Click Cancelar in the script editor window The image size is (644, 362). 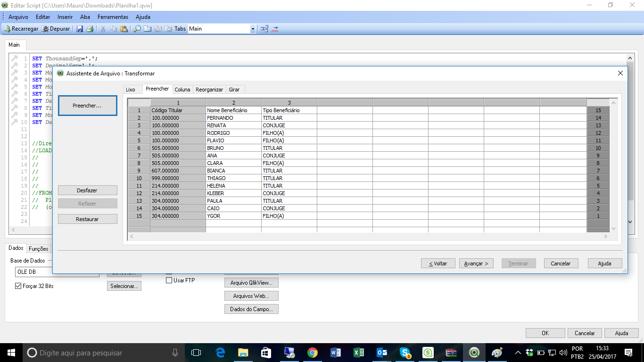(585, 333)
